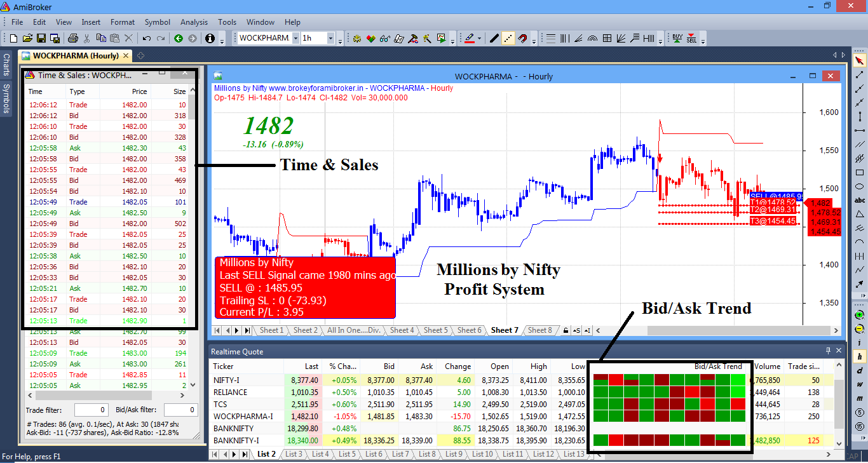Click in the Trade filter input field
Screen dimensions: 868x463
[91, 410]
